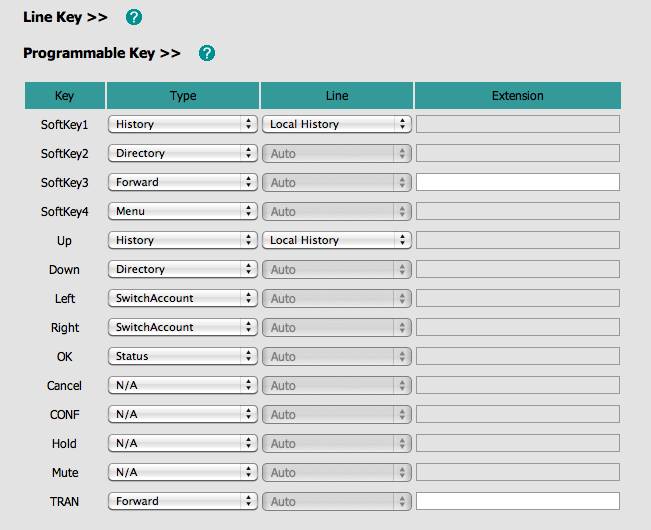Click Down key Auto Line dropdown

(x=337, y=269)
